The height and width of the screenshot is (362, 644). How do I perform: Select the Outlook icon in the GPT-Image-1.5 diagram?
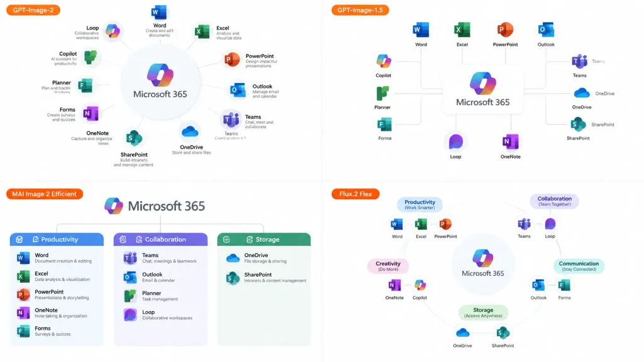(546, 30)
